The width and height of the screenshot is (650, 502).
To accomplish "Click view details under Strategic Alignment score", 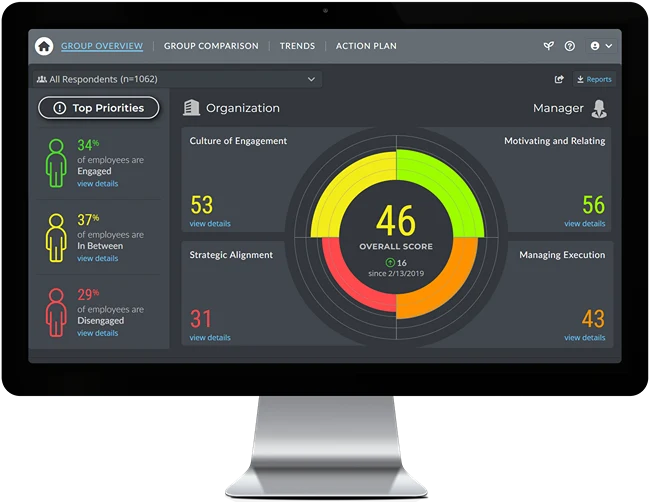I will 210,338.
